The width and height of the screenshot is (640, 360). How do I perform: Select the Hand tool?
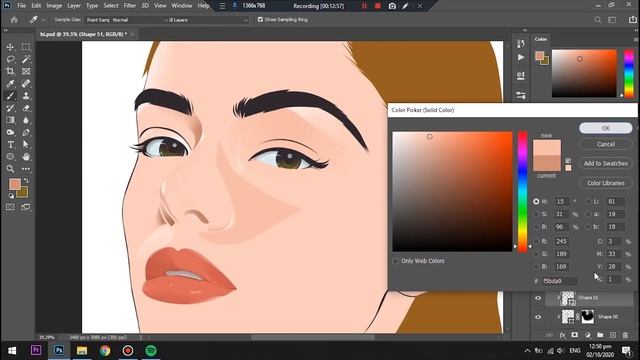[26, 157]
